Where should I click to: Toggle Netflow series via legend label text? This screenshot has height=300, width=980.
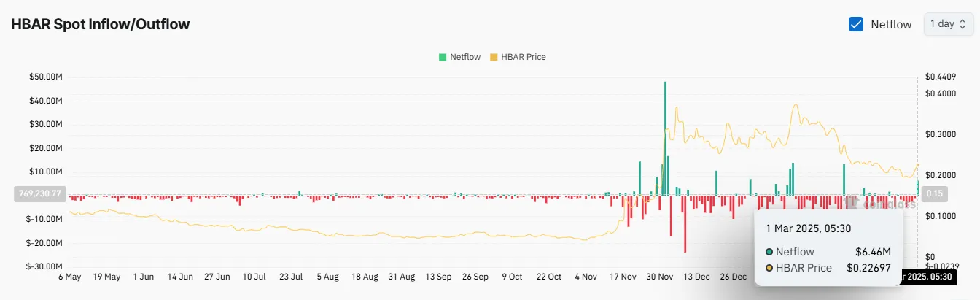(465, 57)
